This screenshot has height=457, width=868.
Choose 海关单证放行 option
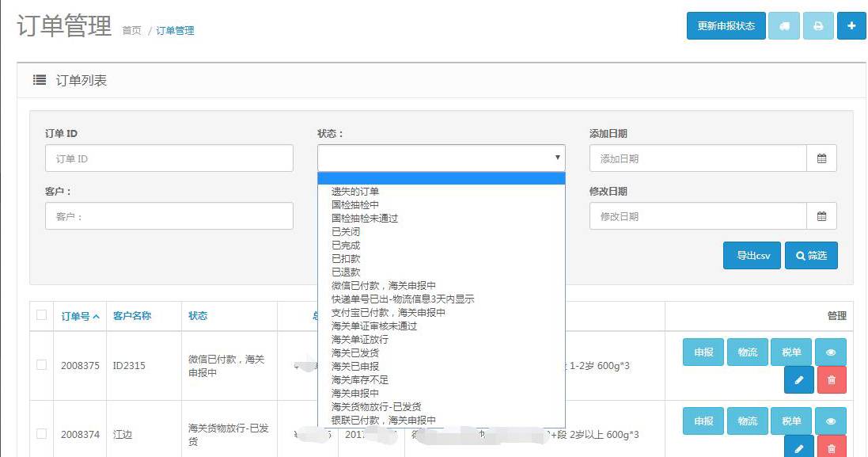(x=359, y=340)
